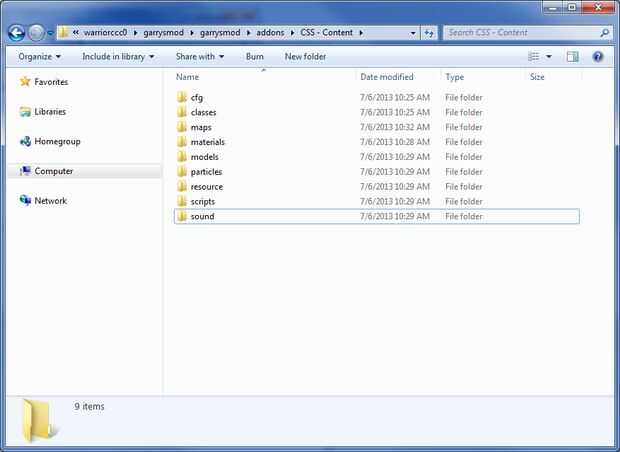Create a New folder
This screenshot has height=452, width=620.
point(305,57)
